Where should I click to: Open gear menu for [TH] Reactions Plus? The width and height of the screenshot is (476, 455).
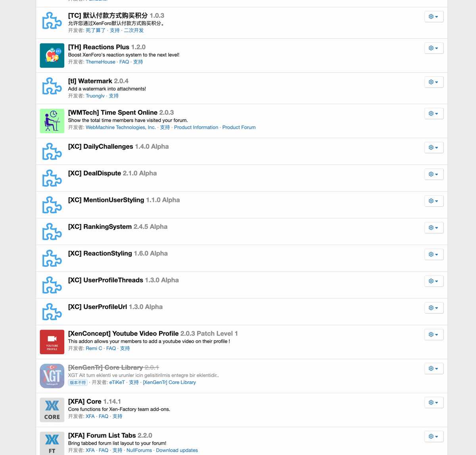tap(434, 48)
